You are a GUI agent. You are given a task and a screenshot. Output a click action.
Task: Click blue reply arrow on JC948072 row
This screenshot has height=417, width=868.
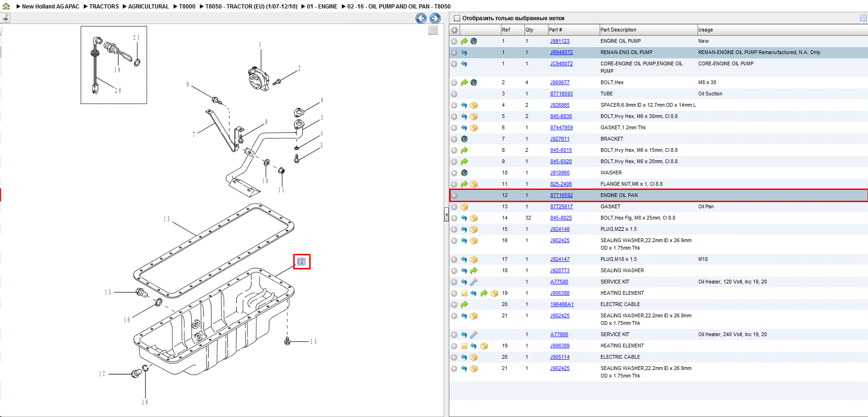coord(464,64)
